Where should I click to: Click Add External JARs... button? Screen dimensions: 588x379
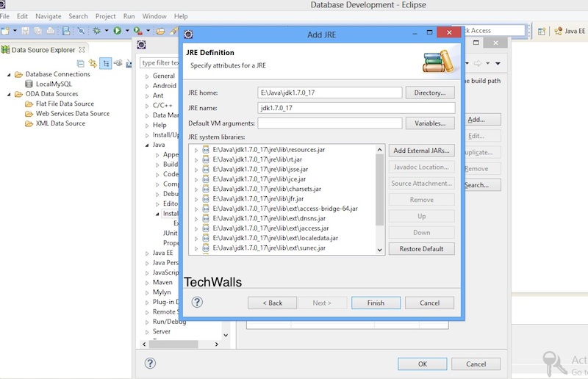(421, 151)
